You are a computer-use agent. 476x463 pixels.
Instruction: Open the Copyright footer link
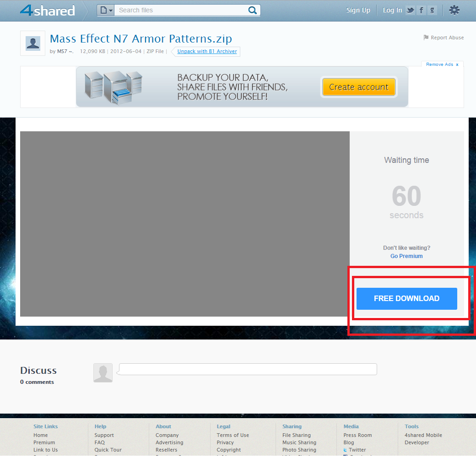(229, 450)
